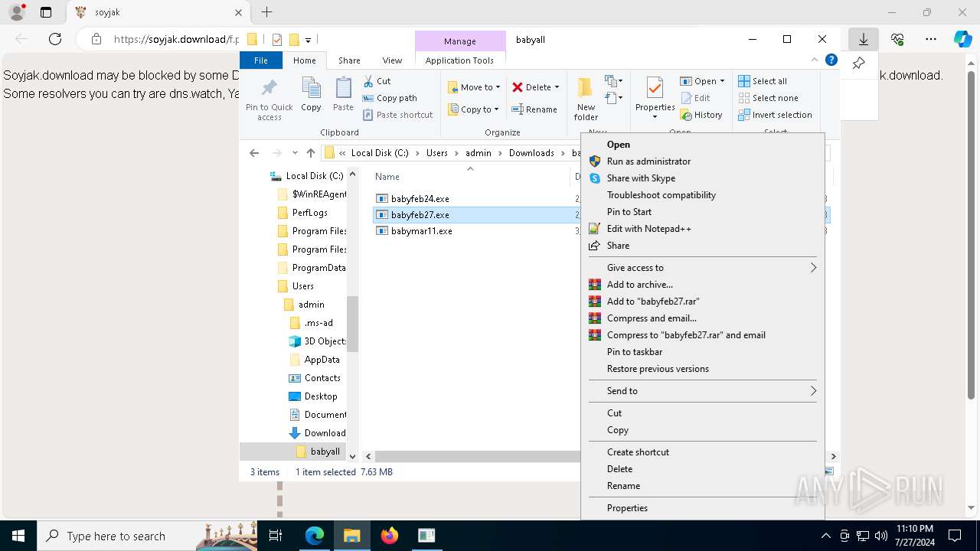980x551 pixels.
Task: Expand Properties dropdown arrow
Action: click(654, 117)
